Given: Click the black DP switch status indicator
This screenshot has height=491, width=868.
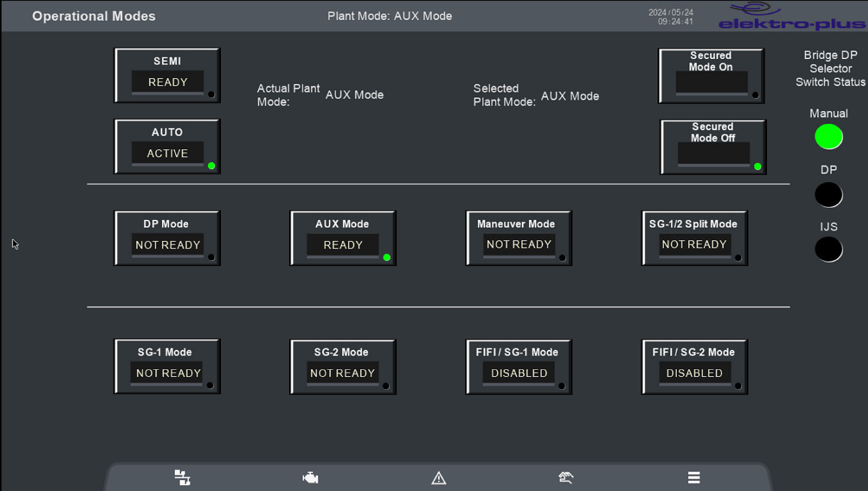Looking at the screenshot, I should coord(829,195).
